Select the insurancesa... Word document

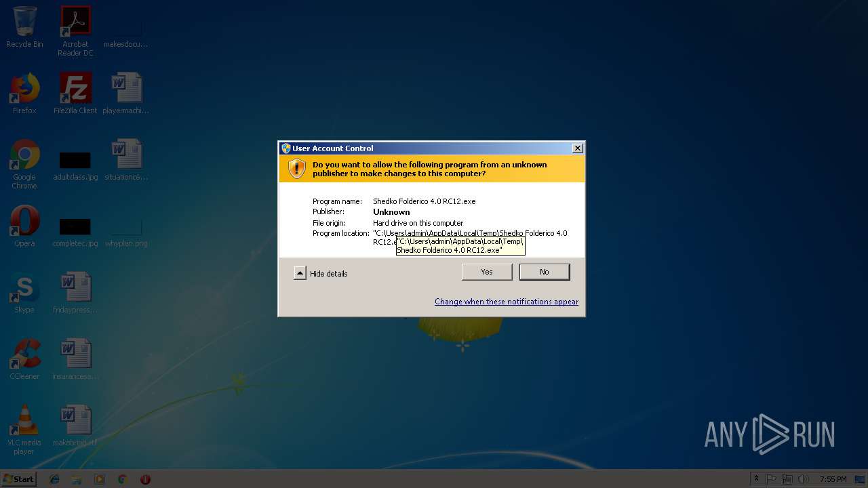[75, 359]
